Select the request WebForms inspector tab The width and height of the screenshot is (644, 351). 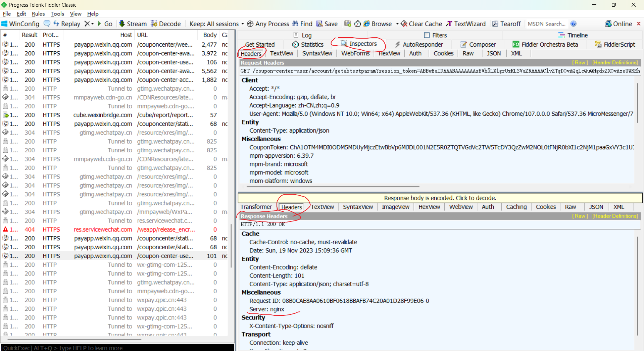tap(355, 53)
